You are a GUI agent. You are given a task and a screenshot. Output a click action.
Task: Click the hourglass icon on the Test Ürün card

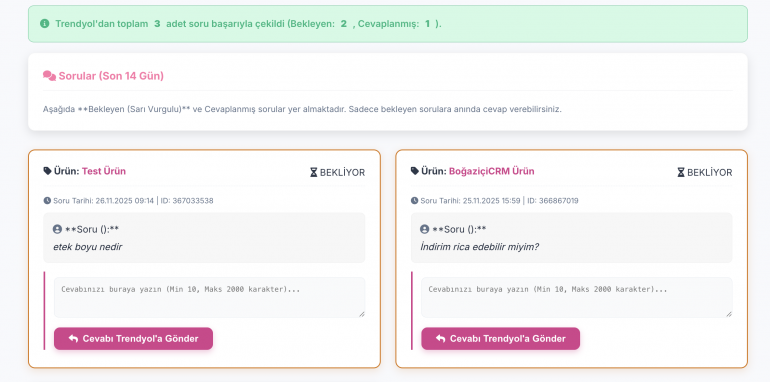tap(313, 172)
